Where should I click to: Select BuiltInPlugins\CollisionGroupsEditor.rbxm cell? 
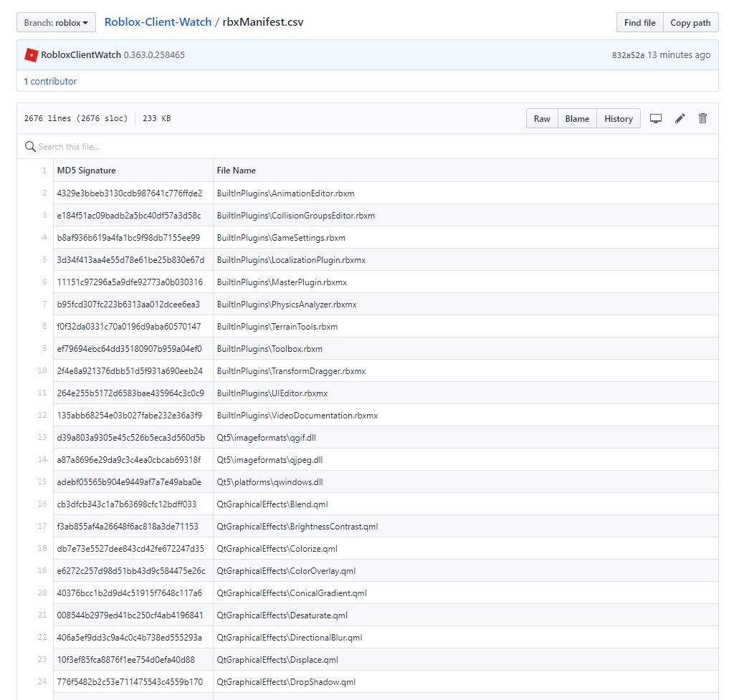[466, 215]
